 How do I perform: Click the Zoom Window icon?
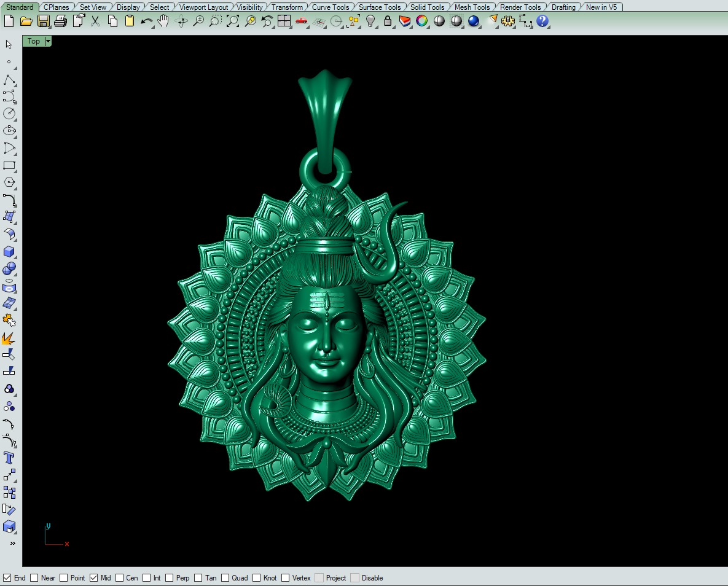pyautogui.click(x=215, y=21)
